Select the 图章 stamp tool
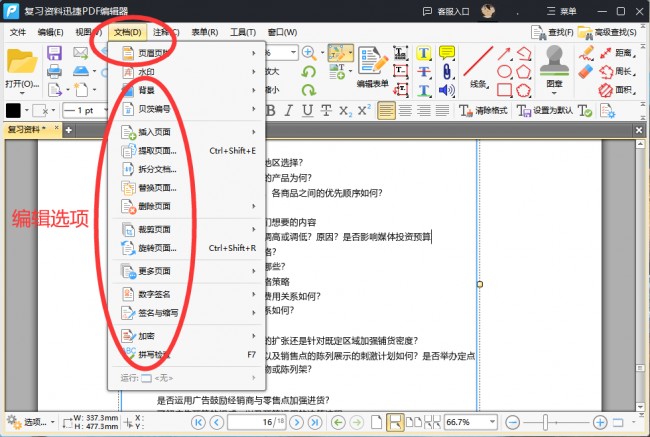Screen dimensions: 650x437 pos(554,68)
